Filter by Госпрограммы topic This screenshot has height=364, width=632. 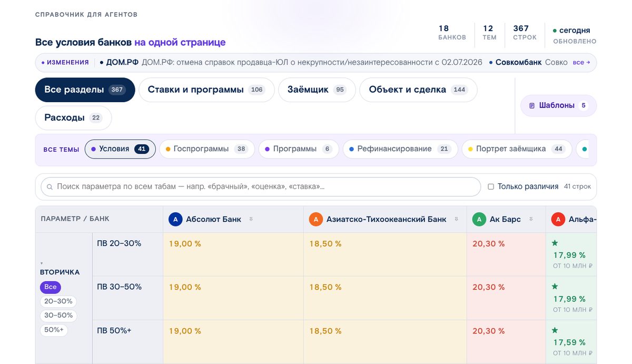(207, 149)
